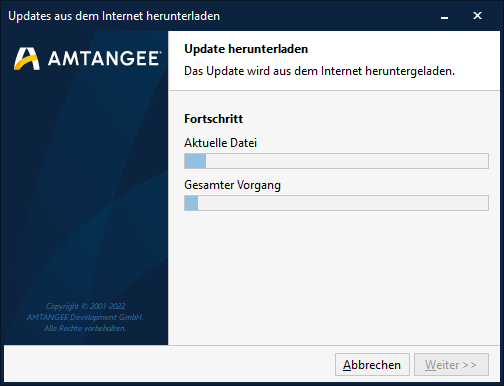Click the disabled Weiter >> button
This screenshot has height=386, width=504.
[x=451, y=365]
